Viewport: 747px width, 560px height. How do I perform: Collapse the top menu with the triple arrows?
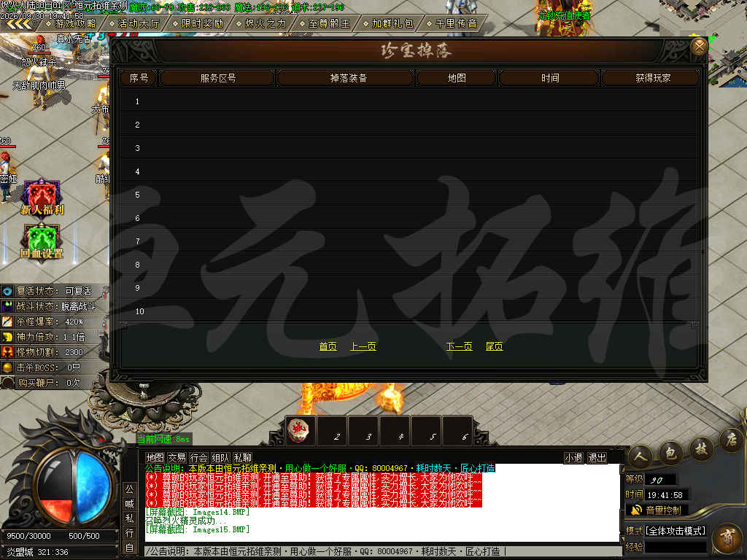(x=19, y=24)
